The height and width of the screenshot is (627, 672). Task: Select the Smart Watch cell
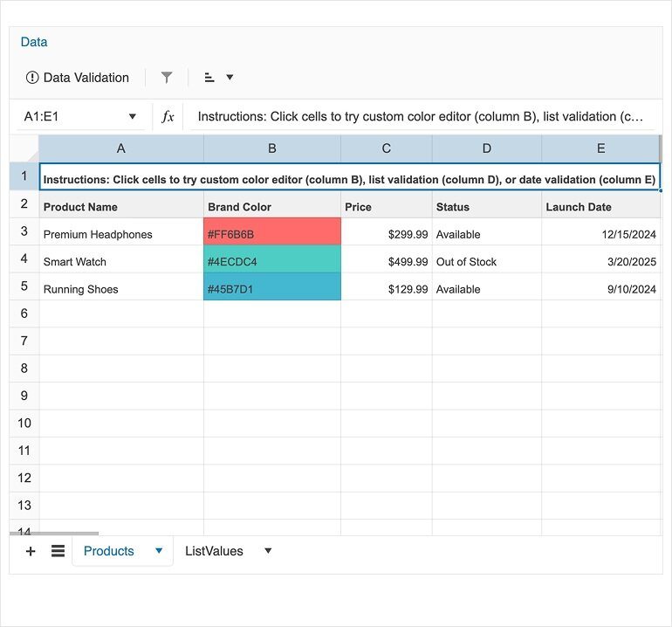[121, 259]
